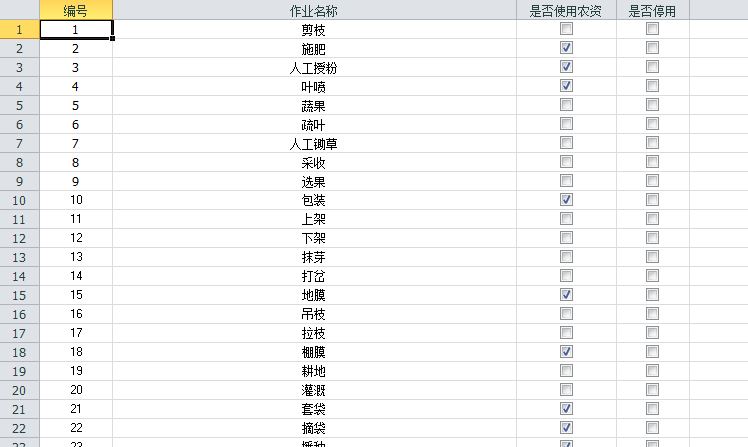Image resolution: width=748 pixels, height=447 pixels.
Task: Click the 地膜 cell
Action: click(314, 295)
